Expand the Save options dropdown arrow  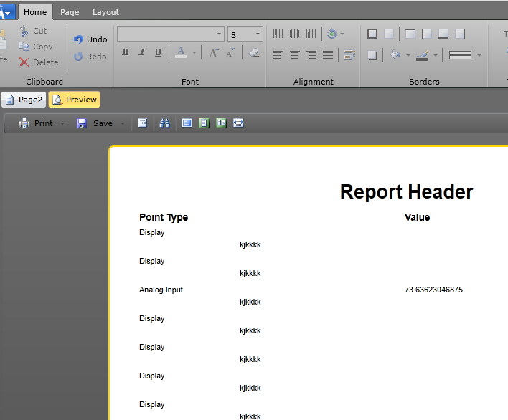tap(123, 123)
